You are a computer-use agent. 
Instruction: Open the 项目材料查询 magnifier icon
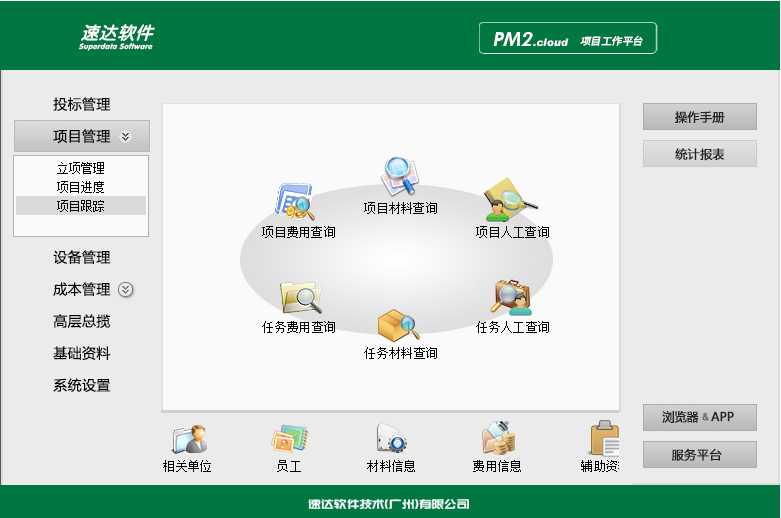400,176
